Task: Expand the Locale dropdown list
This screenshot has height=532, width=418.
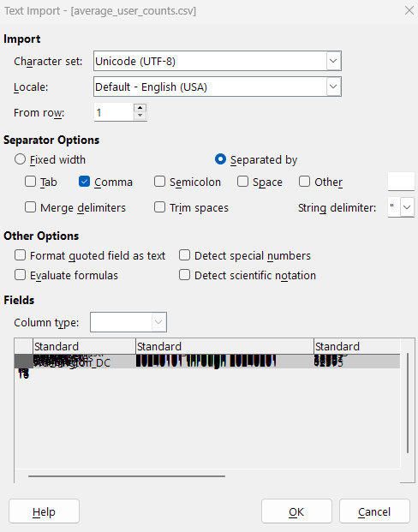Action: [333, 87]
